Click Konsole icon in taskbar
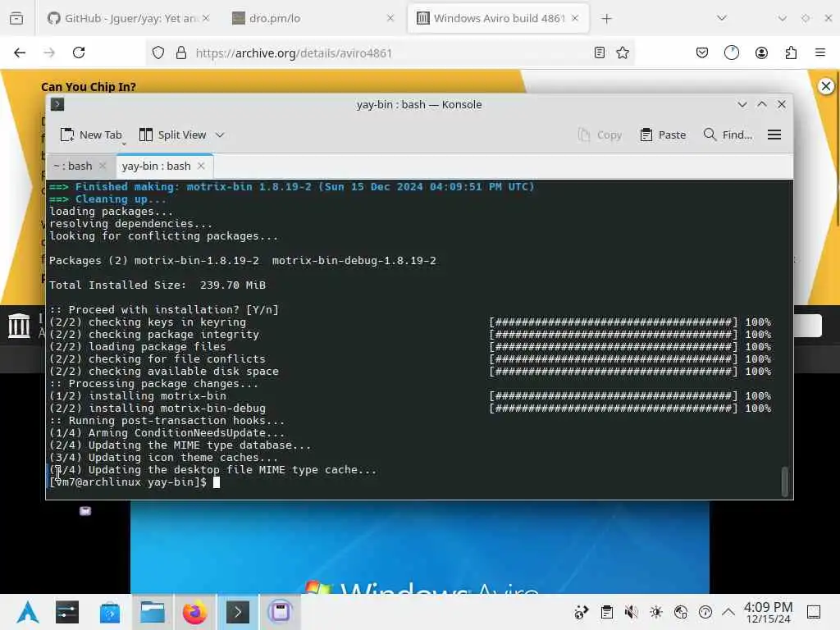The image size is (840, 630). pos(237,612)
